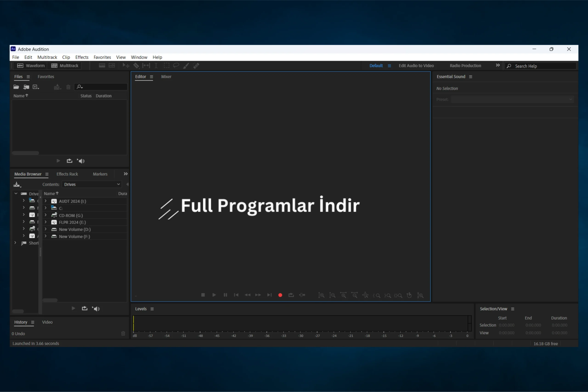The width and height of the screenshot is (588, 392).
Task: Switch to the Multitrack editor view
Action: [65, 65]
